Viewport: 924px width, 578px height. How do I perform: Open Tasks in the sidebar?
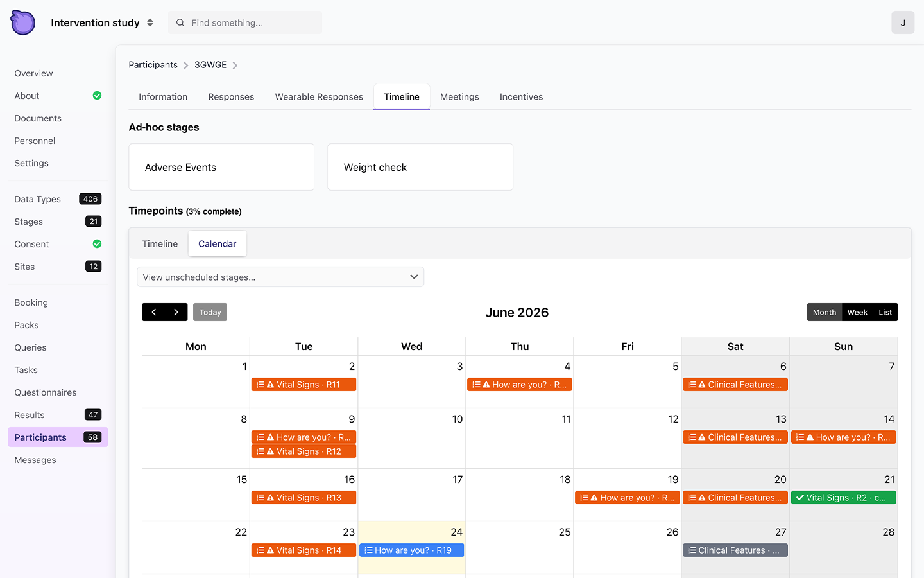[26, 370]
